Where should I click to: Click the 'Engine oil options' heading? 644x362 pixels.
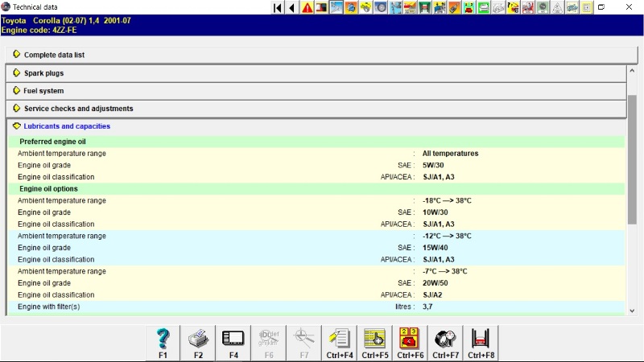coord(48,189)
